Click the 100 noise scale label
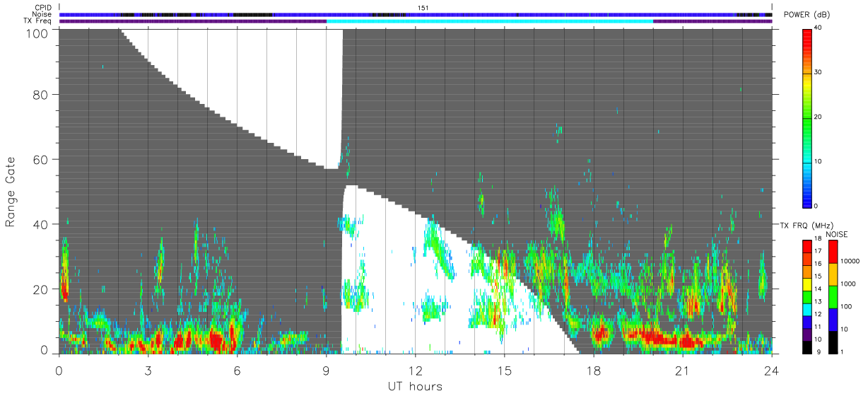This screenshot has width=868, height=401. 848,307
